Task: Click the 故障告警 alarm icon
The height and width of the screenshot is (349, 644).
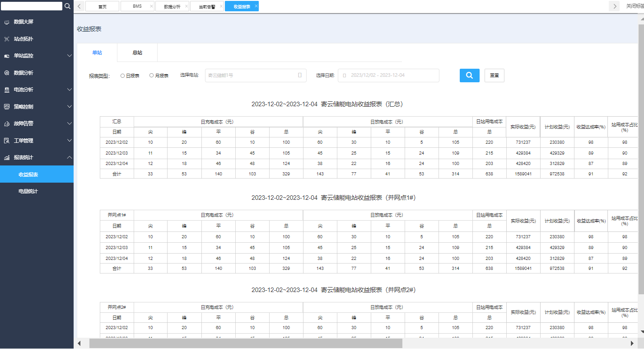Action: (x=7, y=123)
